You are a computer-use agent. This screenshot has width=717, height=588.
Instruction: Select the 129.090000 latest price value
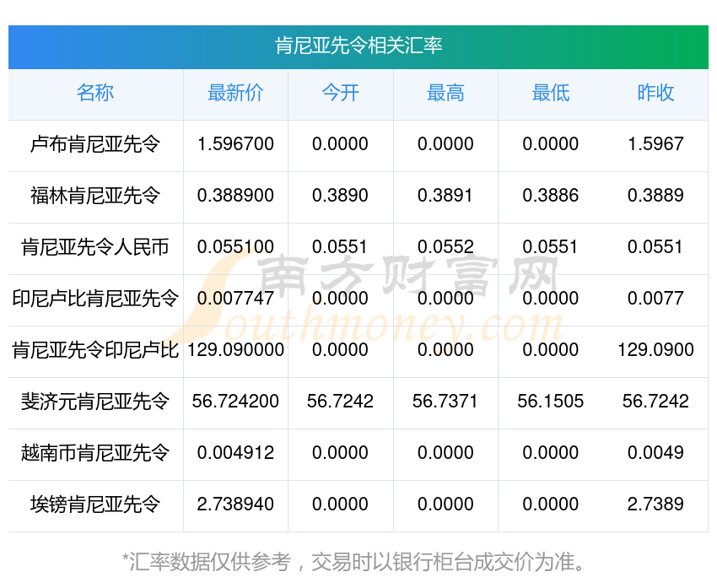tap(235, 350)
